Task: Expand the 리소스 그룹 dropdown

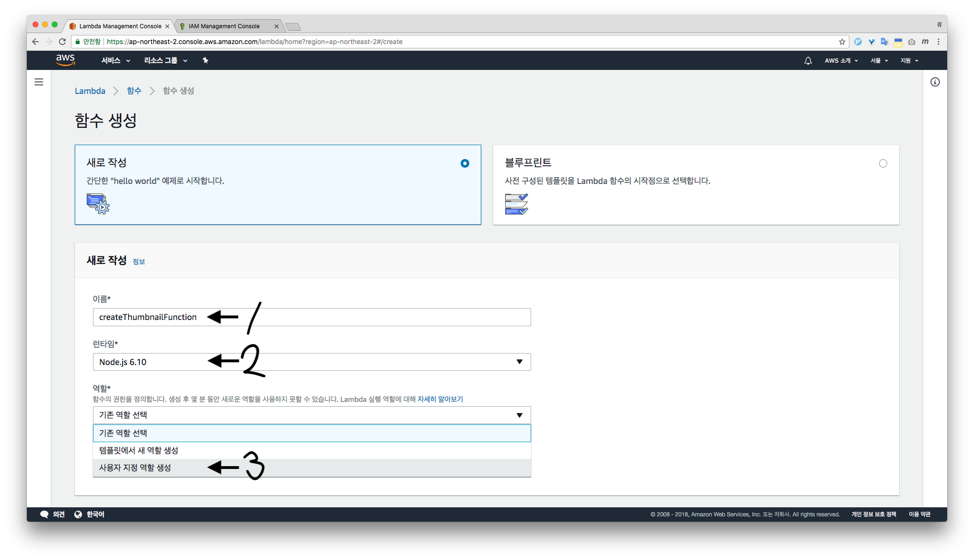Action: [165, 60]
